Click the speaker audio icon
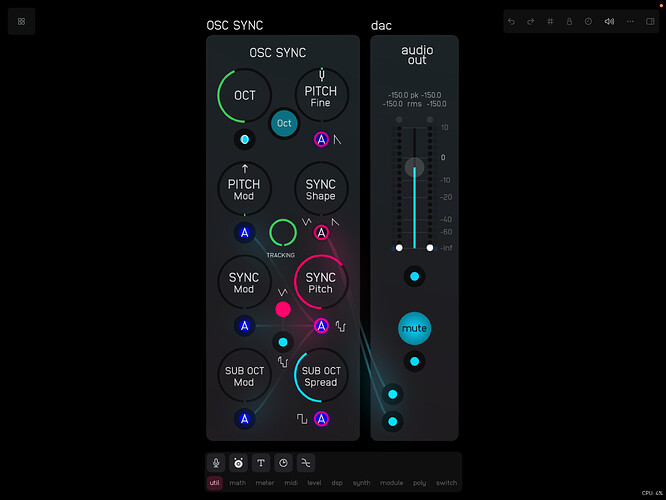 (610, 21)
